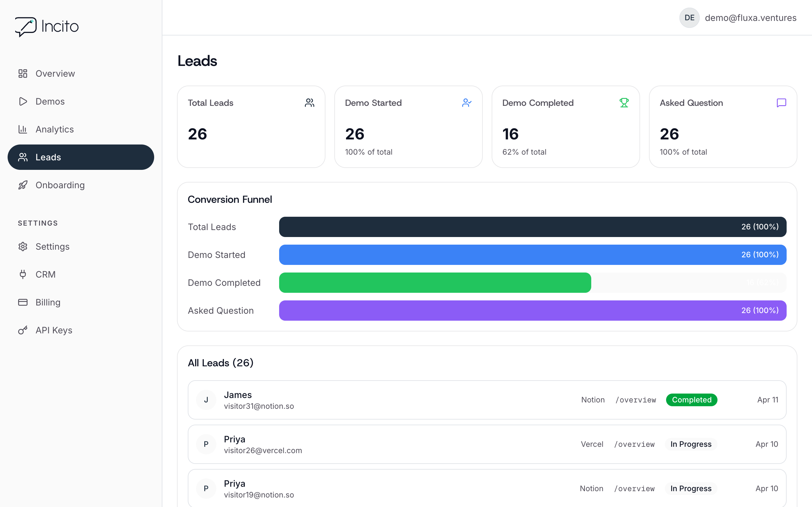Click the Overview grid icon in sidebar

click(23, 74)
